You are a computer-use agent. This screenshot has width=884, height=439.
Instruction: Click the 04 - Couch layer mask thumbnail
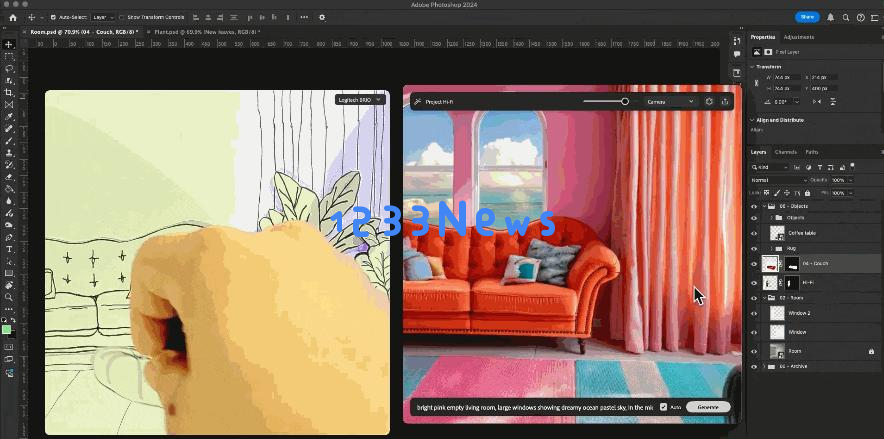[x=792, y=264]
